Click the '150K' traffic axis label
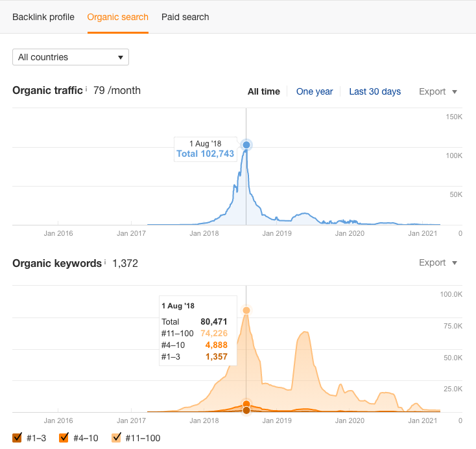 [454, 117]
